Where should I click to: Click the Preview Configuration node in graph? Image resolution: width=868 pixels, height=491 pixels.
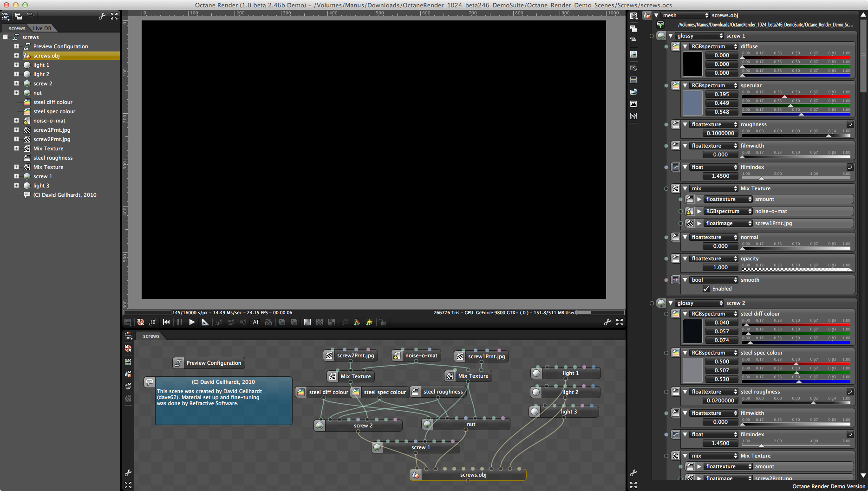(209, 363)
